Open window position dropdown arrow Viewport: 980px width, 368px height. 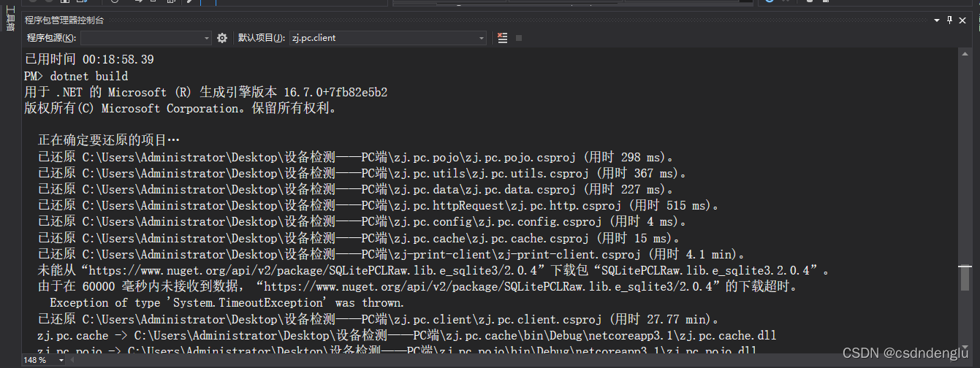[935, 20]
